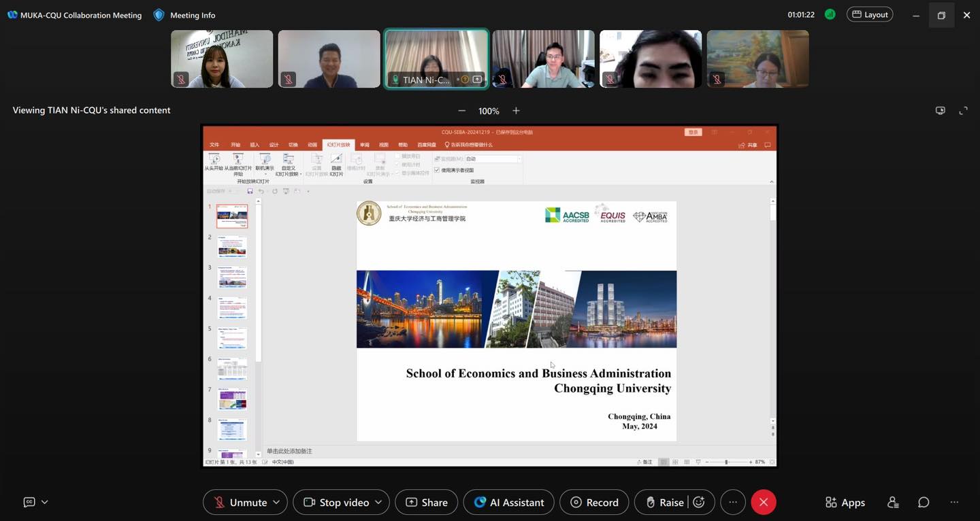Open the Chat panel icon
Image resolution: width=980 pixels, height=521 pixels.
coord(924,502)
